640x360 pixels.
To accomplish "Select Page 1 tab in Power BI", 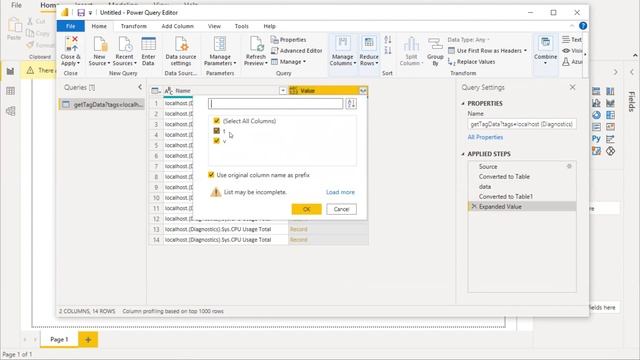I will [59, 339].
